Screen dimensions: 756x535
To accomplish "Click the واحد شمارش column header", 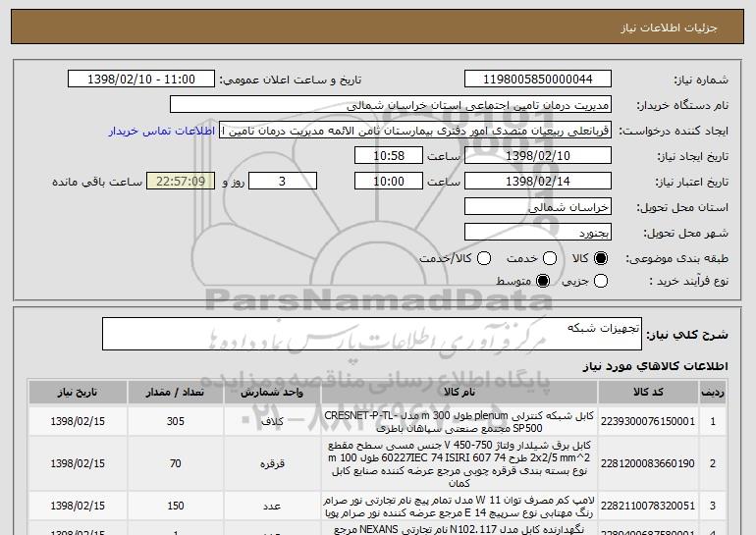I will tap(272, 393).
